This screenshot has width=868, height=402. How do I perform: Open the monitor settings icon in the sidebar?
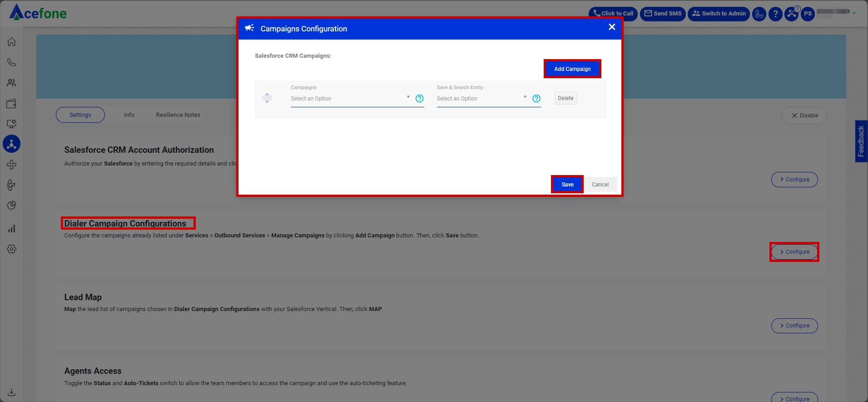point(12,124)
